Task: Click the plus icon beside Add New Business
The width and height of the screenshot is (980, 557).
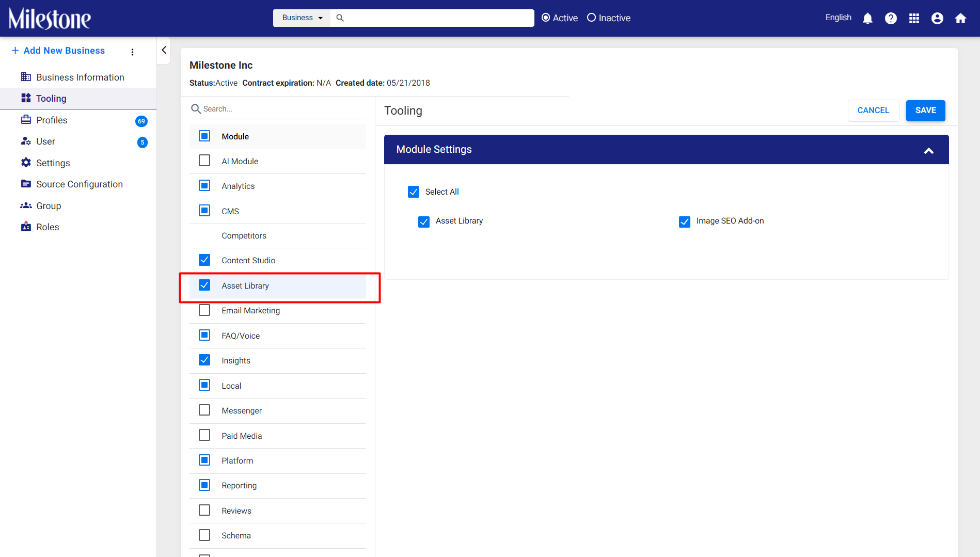Action: [15, 51]
